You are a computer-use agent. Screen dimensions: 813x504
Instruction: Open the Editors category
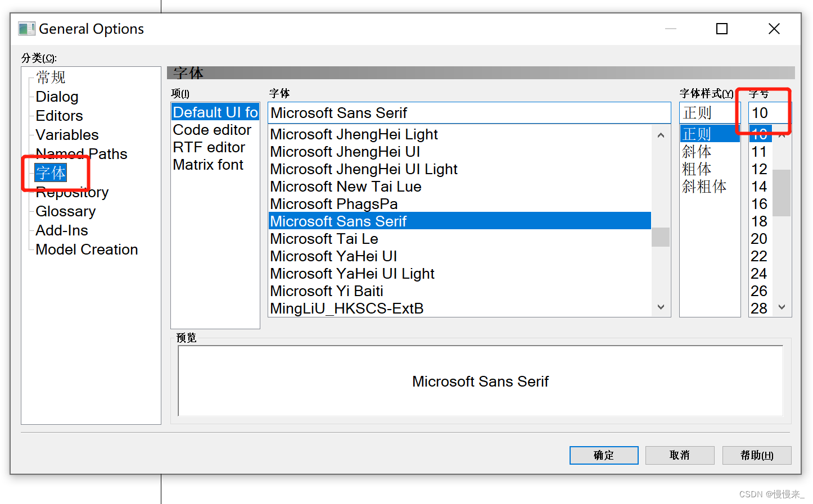pos(59,116)
